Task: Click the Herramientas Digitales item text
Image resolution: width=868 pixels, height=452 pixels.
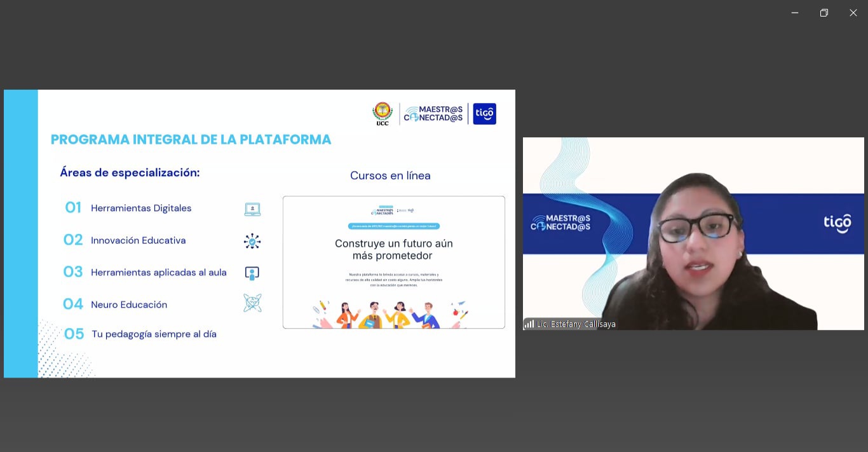Action: tap(141, 209)
